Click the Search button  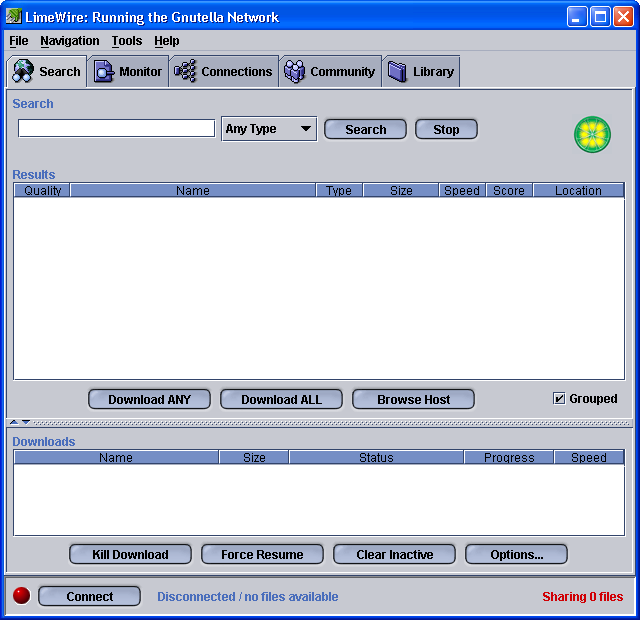click(x=365, y=129)
